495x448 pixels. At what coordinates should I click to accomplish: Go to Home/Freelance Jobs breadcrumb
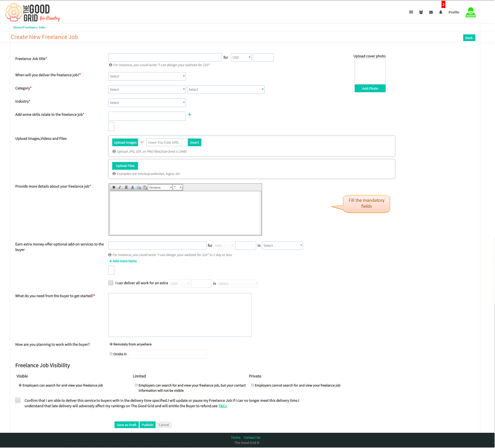click(29, 27)
